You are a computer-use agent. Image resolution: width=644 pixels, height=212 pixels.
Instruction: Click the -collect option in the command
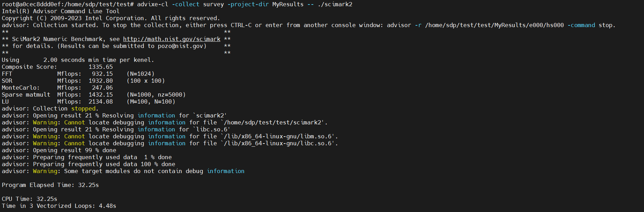[186, 4]
